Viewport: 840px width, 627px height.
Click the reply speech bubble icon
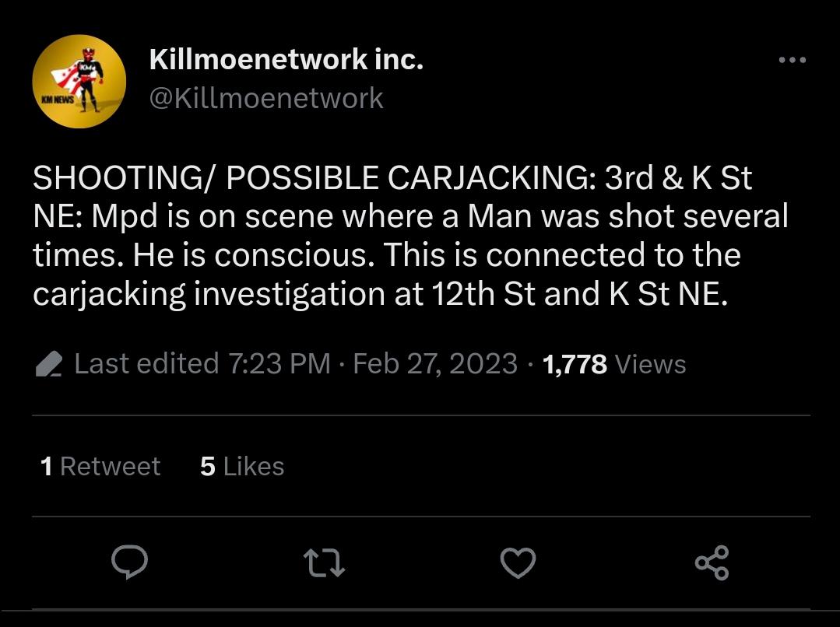pyautogui.click(x=129, y=562)
